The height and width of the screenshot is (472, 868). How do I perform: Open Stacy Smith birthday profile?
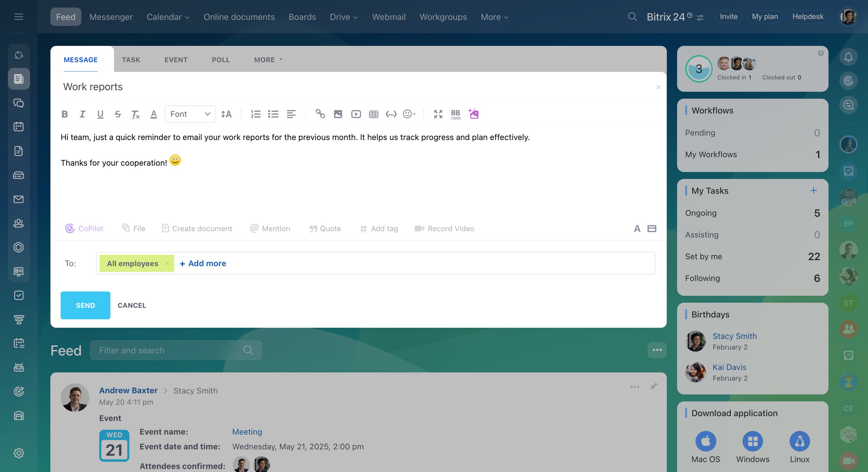pos(734,336)
